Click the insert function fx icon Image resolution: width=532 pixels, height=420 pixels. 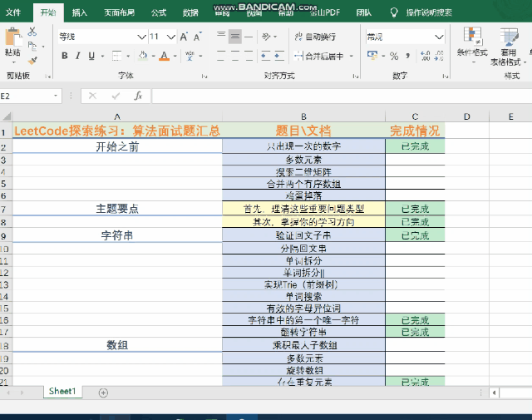click(138, 96)
